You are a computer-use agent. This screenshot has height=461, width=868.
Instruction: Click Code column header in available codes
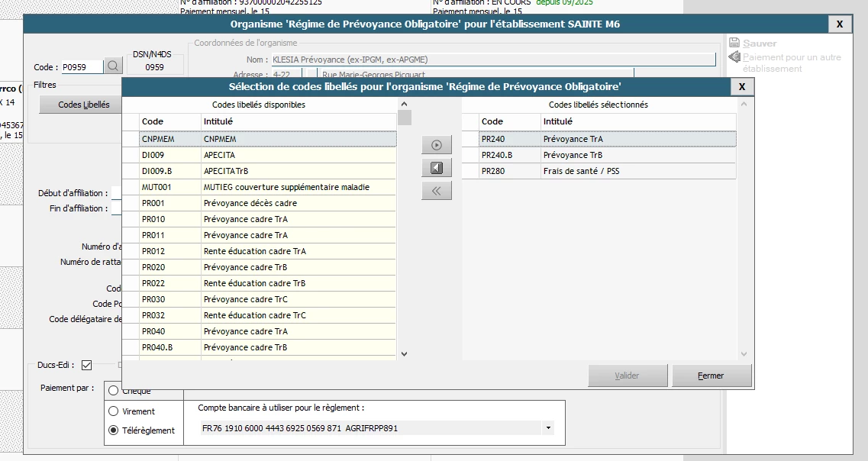[x=170, y=122]
